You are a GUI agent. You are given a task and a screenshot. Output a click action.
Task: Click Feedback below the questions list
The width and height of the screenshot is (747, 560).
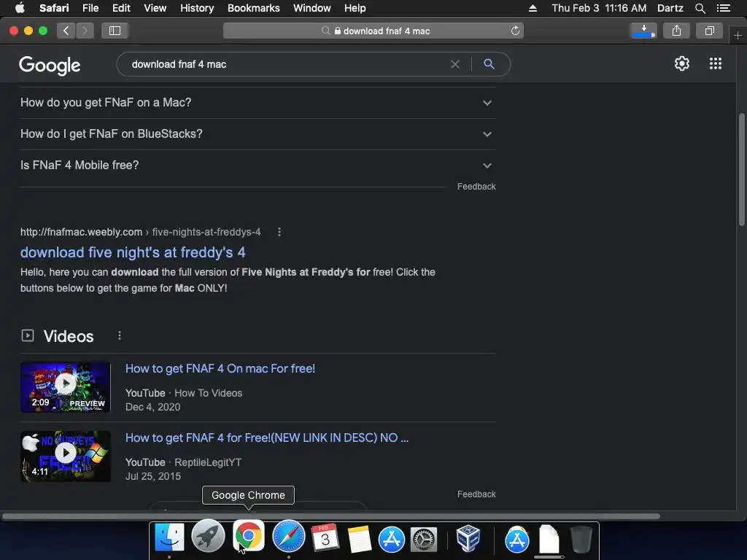pyautogui.click(x=476, y=187)
